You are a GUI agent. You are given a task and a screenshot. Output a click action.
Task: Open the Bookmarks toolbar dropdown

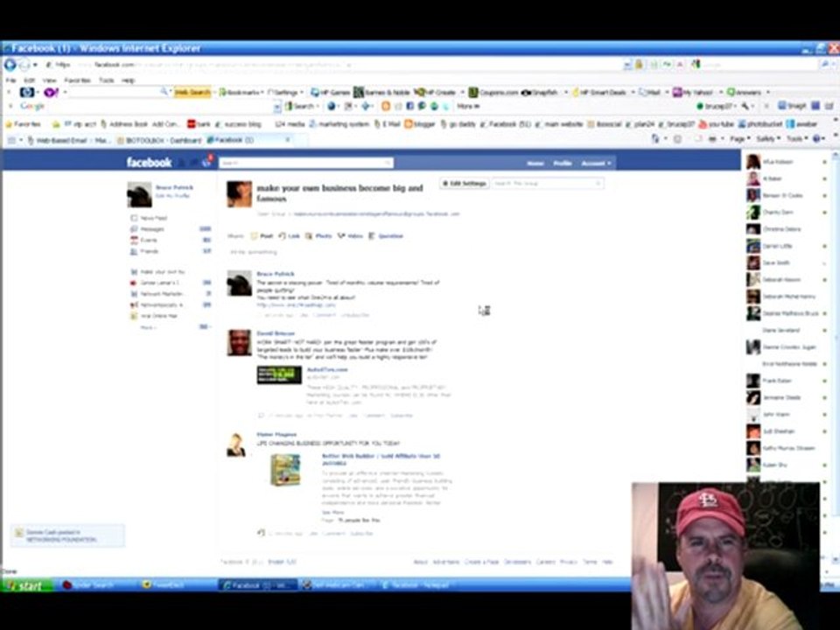click(242, 92)
